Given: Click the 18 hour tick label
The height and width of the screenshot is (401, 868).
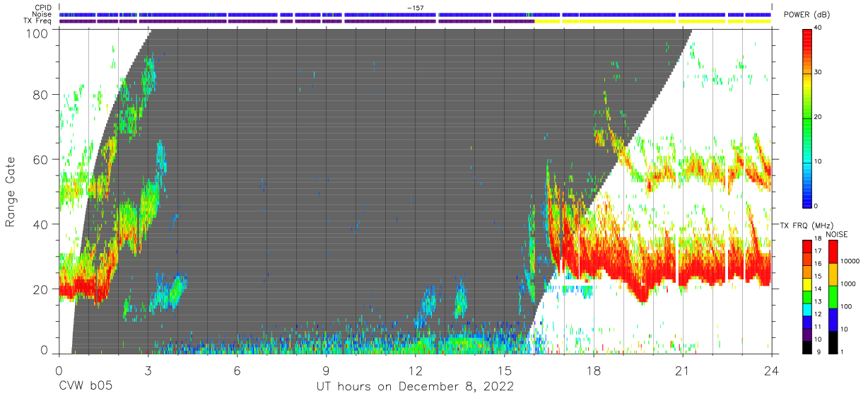Looking at the screenshot, I should (594, 369).
